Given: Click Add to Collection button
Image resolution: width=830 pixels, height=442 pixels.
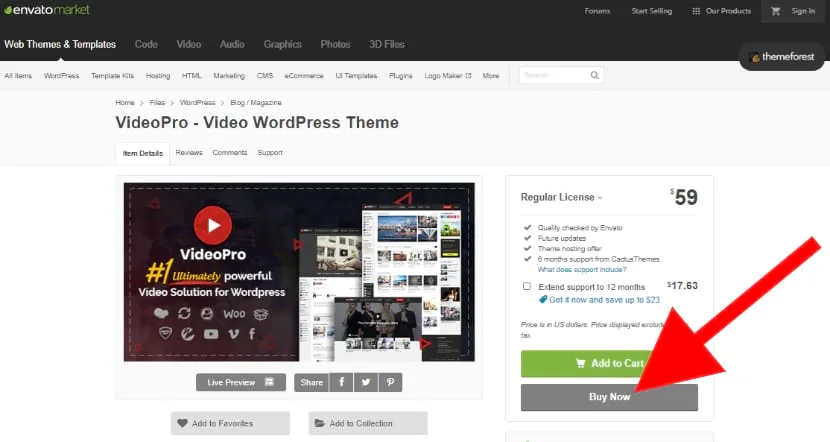Looking at the screenshot, I should coord(368,423).
